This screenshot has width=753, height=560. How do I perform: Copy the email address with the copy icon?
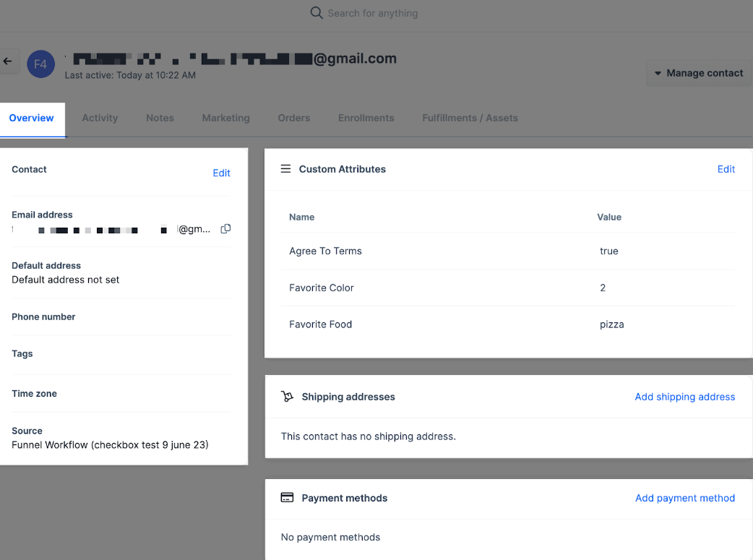[225, 228]
